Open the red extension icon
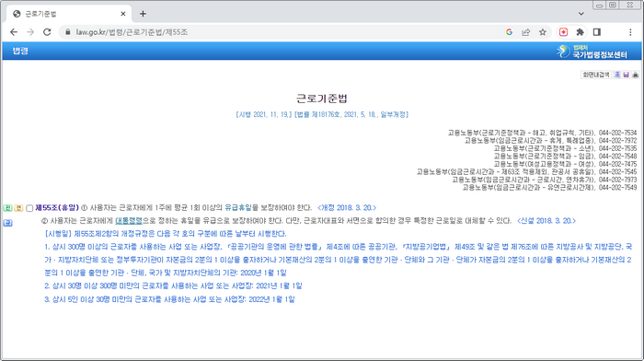This screenshot has height=361, width=644. click(x=563, y=32)
